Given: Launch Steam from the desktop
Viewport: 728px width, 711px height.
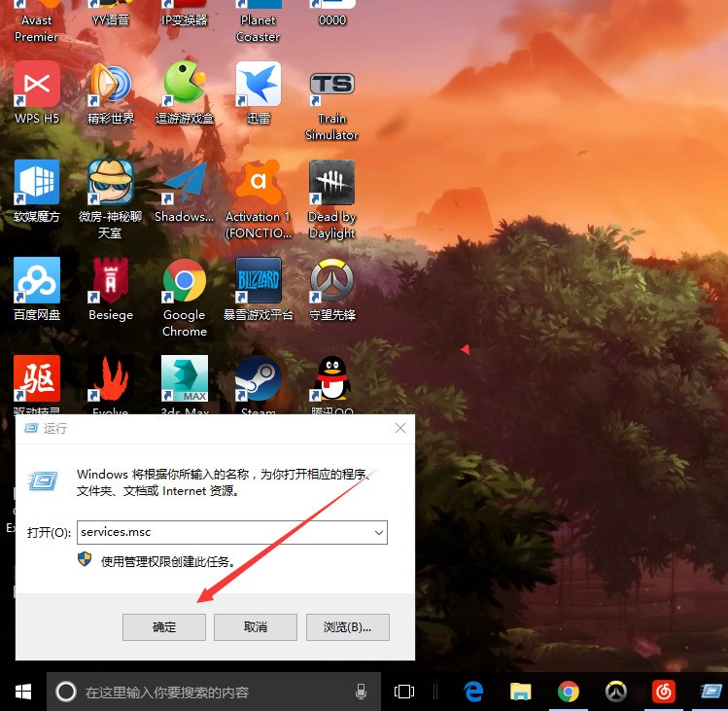Looking at the screenshot, I should click(x=259, y=378).
